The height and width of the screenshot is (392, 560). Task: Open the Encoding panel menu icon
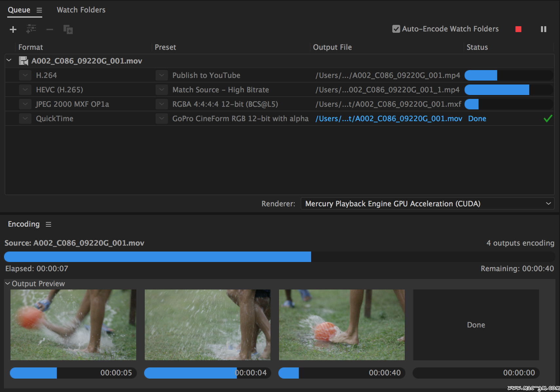click(48, 224)
